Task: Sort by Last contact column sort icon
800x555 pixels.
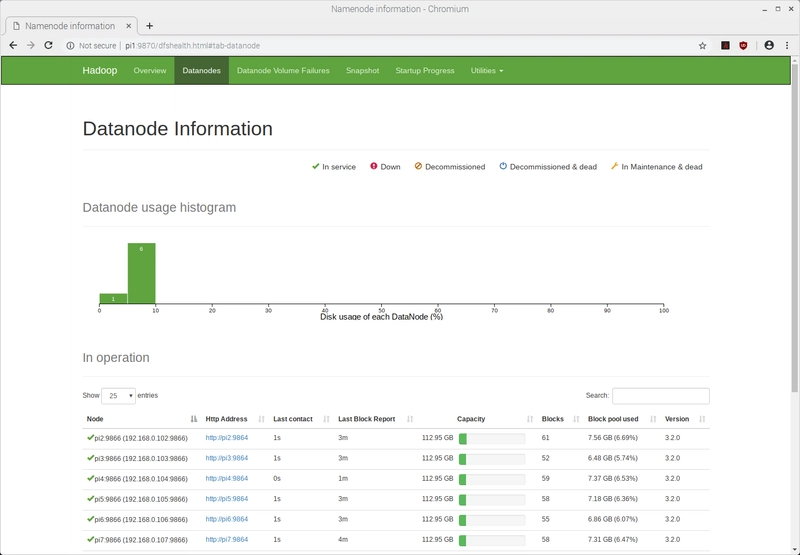Action: coord(327,419)
